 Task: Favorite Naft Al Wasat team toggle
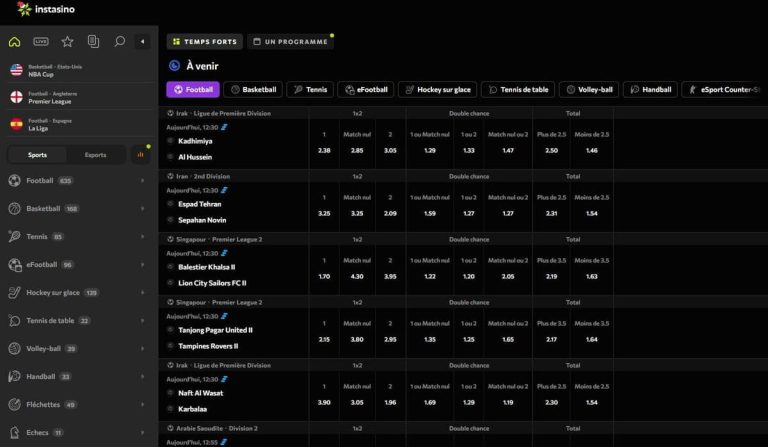[170, 393]
